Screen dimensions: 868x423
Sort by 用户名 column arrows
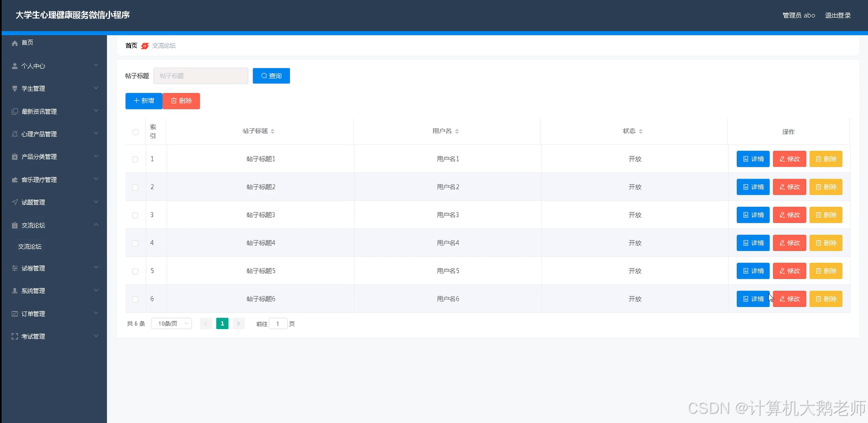point(457,131)
